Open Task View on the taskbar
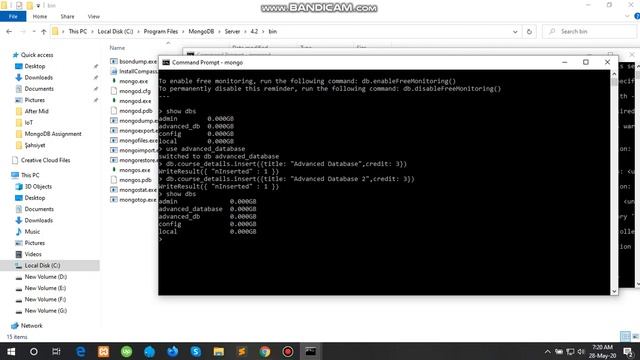Screen dimensions: 640x360 tap(56, 351)
